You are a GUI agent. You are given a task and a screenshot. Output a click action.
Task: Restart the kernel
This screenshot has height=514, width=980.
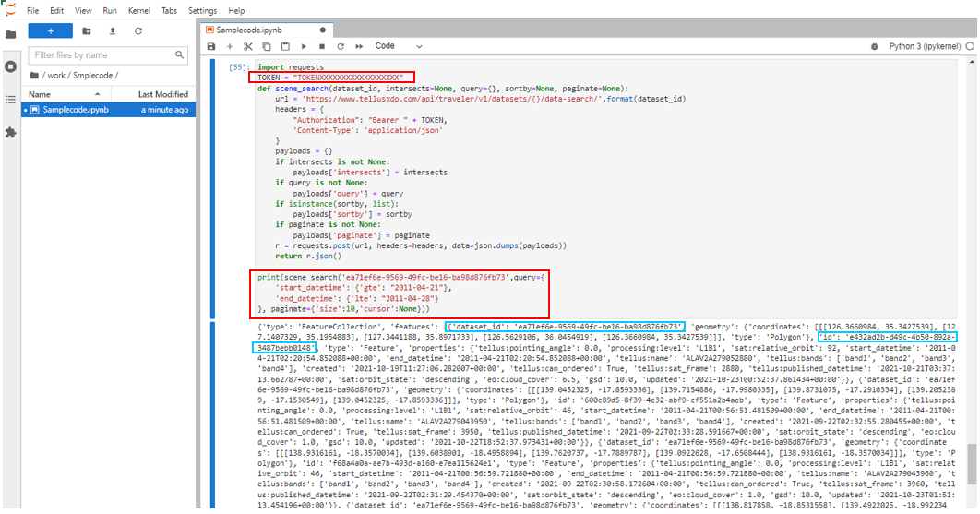[341, 46]
